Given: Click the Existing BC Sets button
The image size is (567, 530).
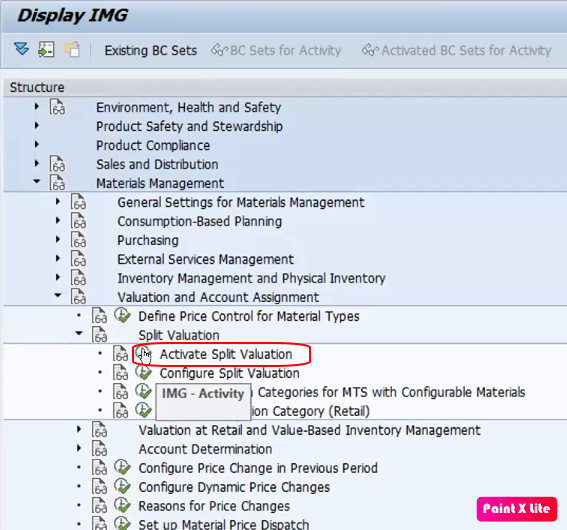Looking at the screenshot, I should (x=150, y=51).
